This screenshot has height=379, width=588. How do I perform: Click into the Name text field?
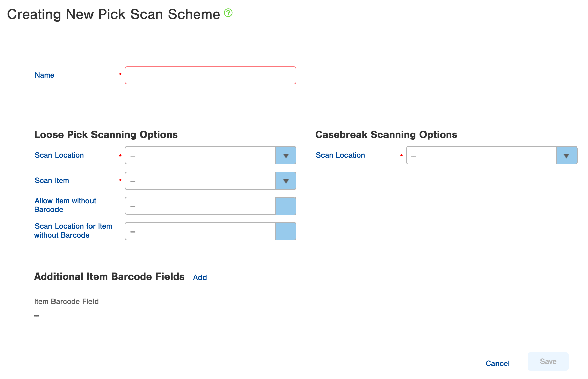[210, 75]
